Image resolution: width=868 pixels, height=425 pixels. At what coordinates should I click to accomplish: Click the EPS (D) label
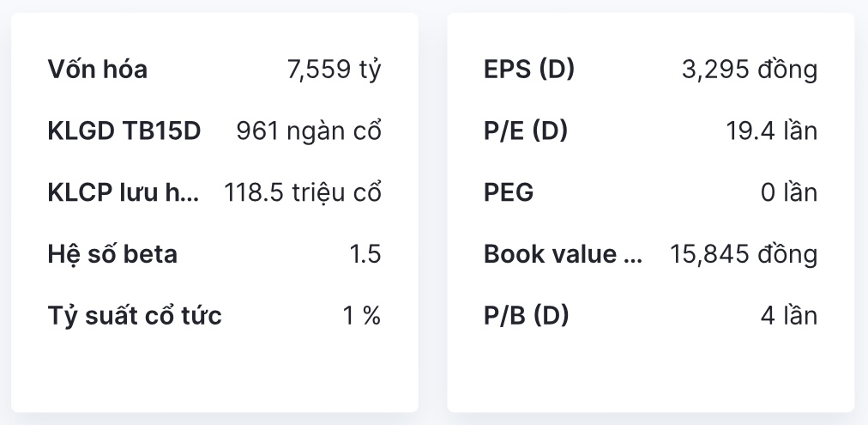529,70
